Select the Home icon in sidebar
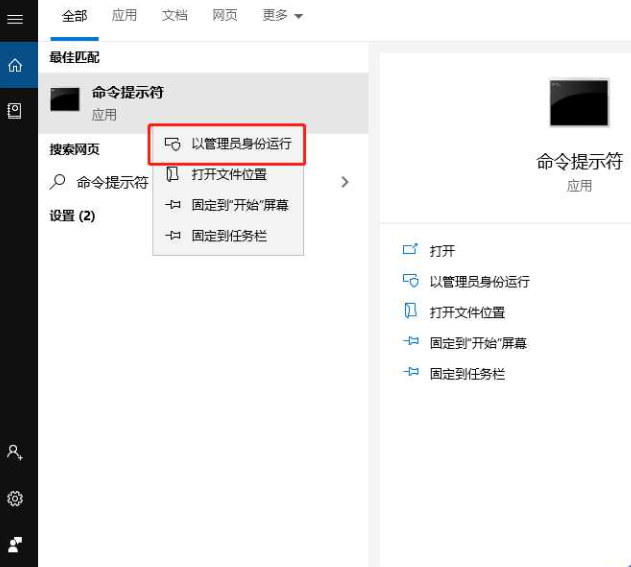Image resolution: width=631 pixels, height=567 pixels. (15, 65)
